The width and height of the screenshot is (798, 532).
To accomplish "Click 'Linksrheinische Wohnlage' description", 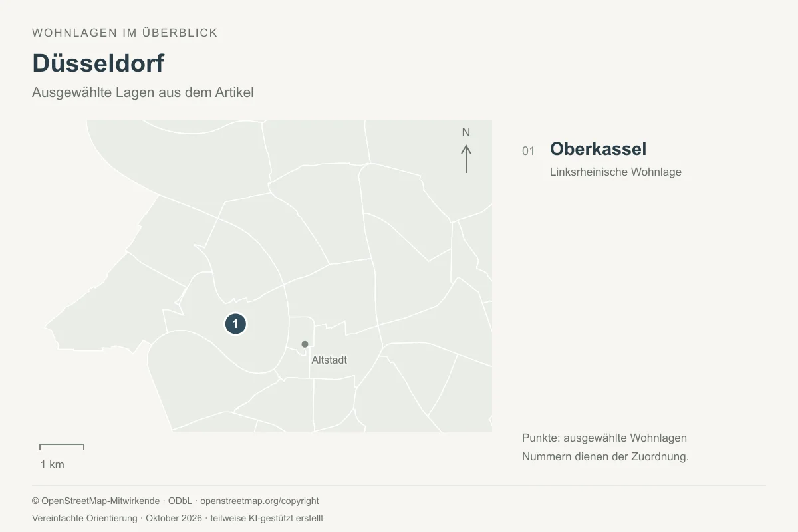I will point(616,172).
